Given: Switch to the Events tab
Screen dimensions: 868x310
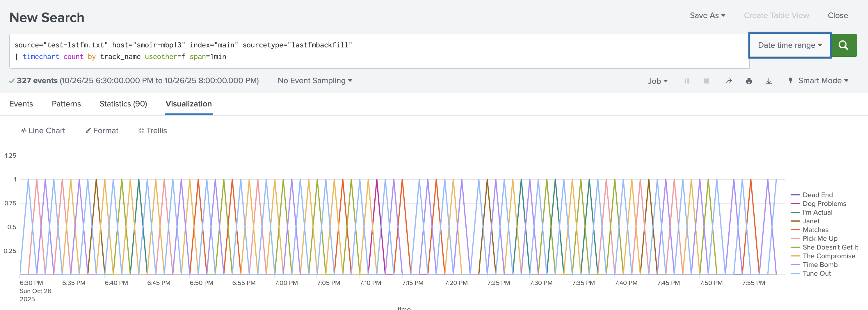Looking at the screenshot, I should point(21,104).
